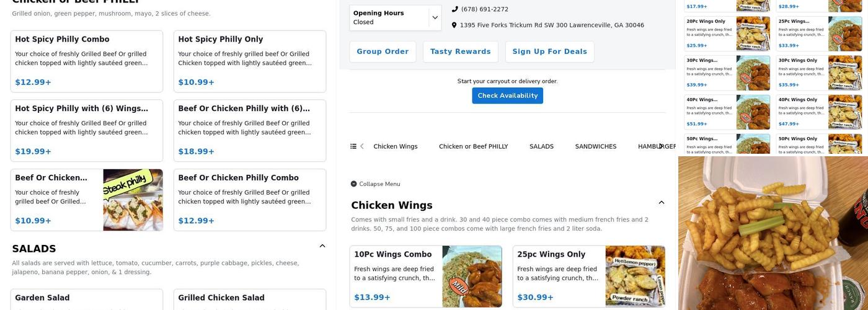Expand the Opening Hours dropdown
This screenshot has height=310, width=868.
(x=435, y=18)
